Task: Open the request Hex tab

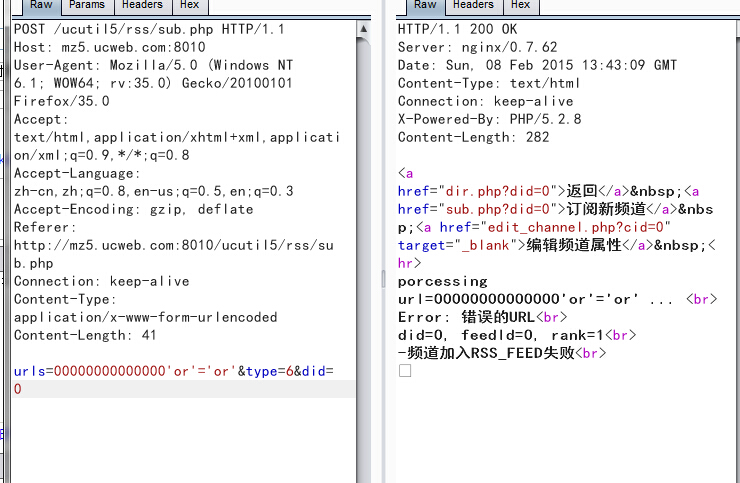Action: point(189,6)
